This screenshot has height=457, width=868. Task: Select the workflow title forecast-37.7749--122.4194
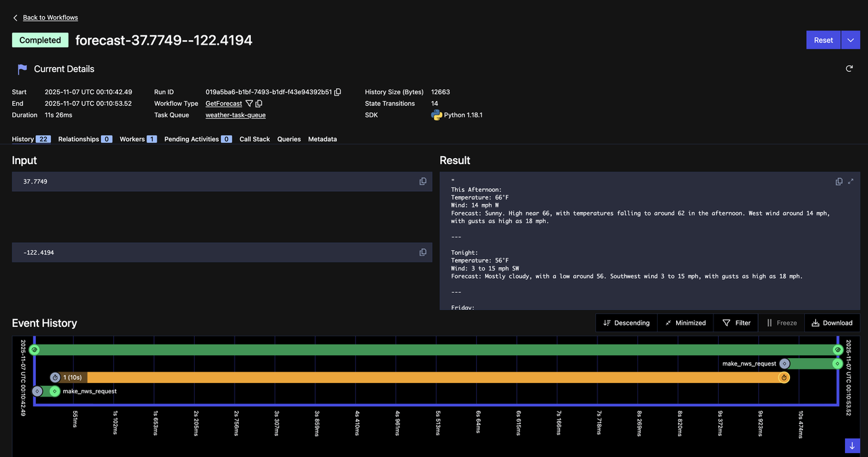pos(163,40)
